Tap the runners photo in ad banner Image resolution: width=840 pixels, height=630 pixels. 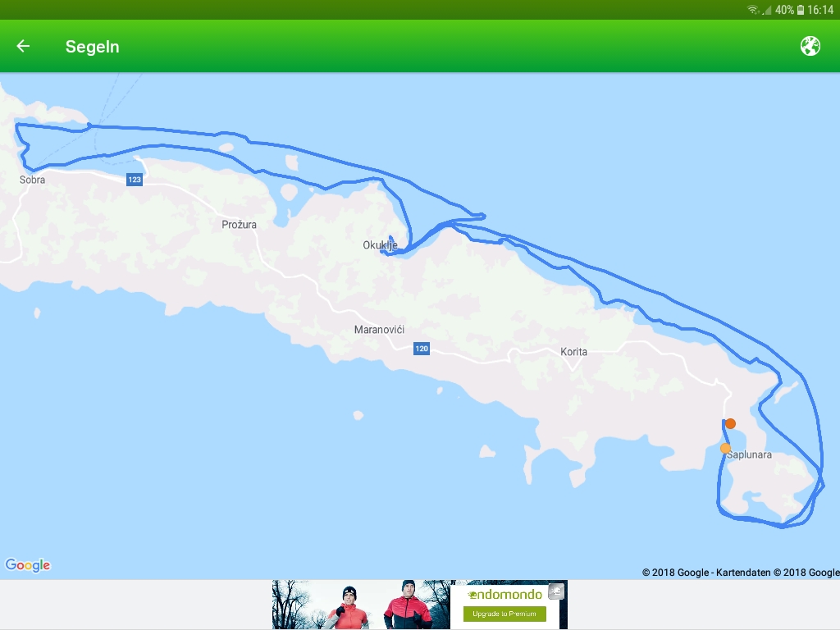coord(361,605)
